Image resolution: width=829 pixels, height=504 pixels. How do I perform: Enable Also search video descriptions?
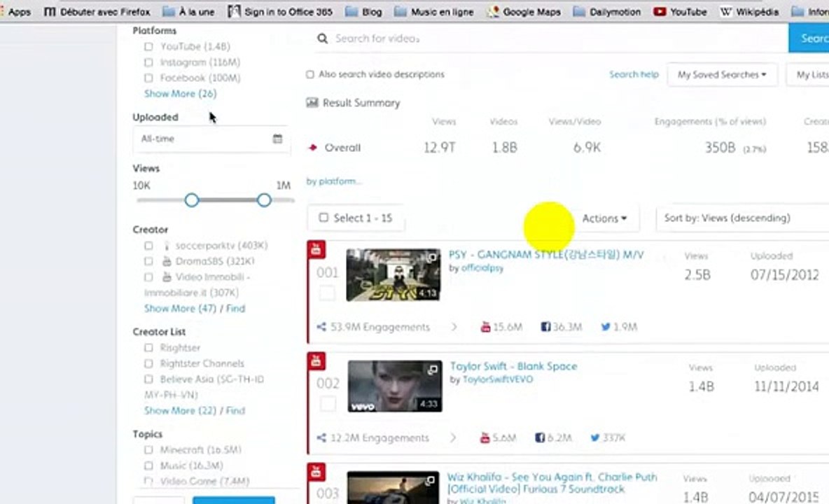pyautogui.click(x=309, y=74)
